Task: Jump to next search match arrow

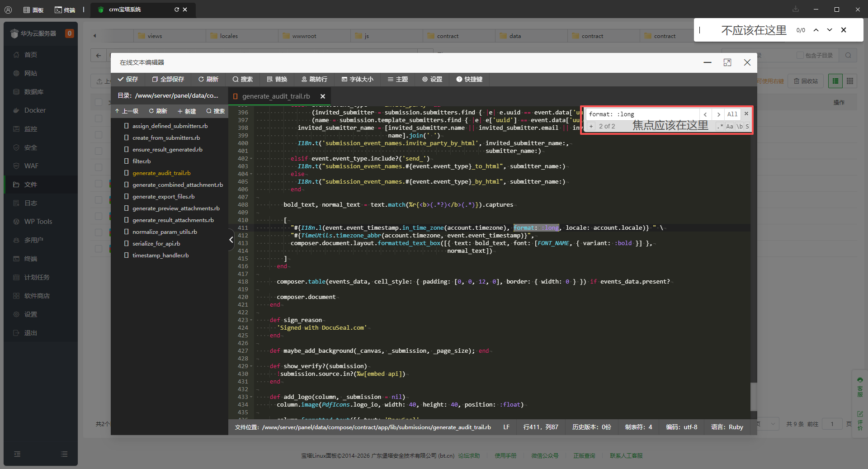Action: point(718,114)
